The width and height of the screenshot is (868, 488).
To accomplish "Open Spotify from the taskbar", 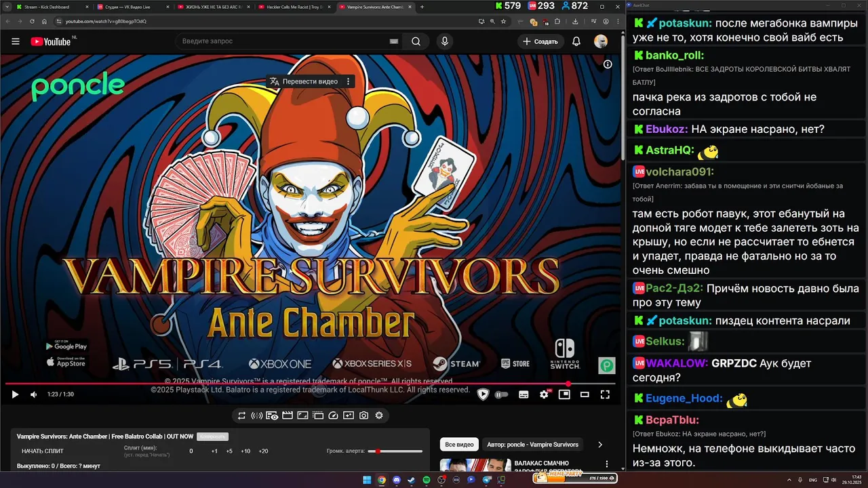I will [427, 480].
